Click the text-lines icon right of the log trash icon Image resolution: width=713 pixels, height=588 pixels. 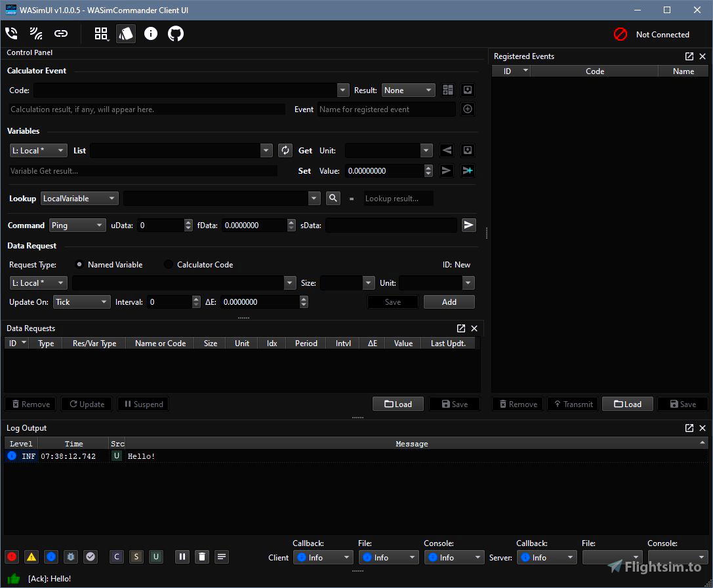pyautogui.click(x=222, y=557)
